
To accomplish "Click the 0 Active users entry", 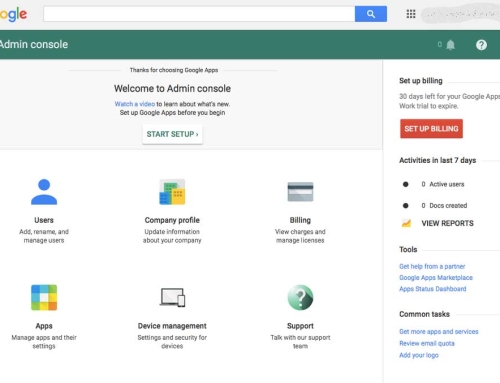I will [x=443, y=184].
